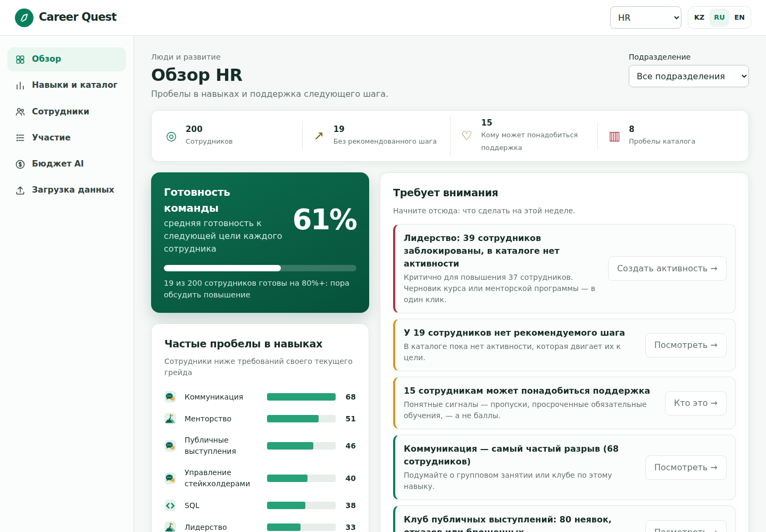The width and height of the screenshot is (766, 532).
Task: Open the HR role dropdown
Action: coord(646,18)
